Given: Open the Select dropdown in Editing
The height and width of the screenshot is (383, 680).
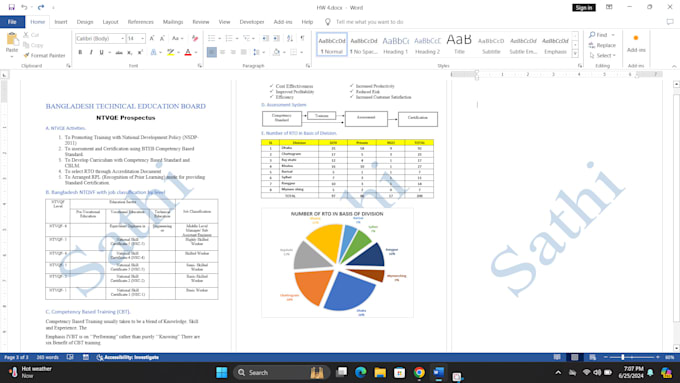Looking at the screenshot, I should point(602,56).
